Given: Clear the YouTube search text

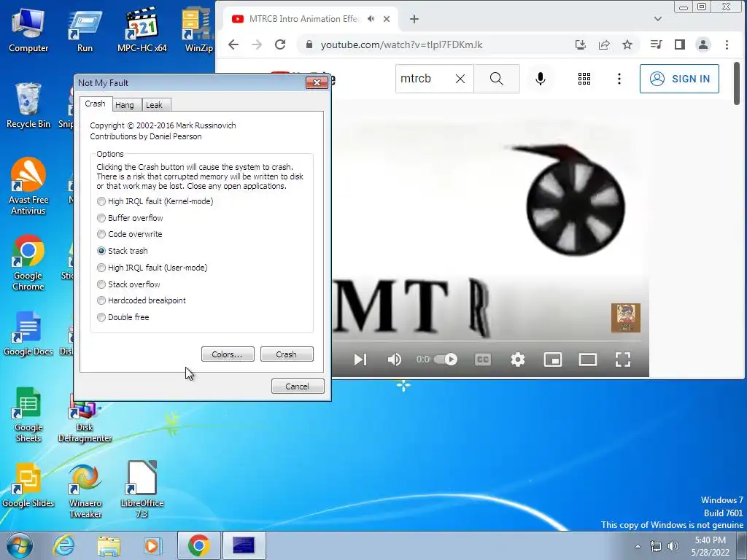Looking at the screenshot, I should 460,79.
